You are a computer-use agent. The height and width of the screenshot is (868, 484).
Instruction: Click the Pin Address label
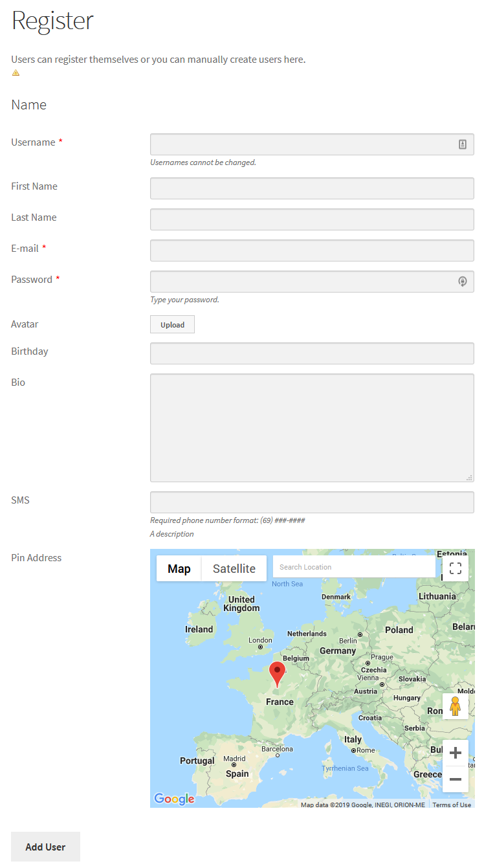36,558
